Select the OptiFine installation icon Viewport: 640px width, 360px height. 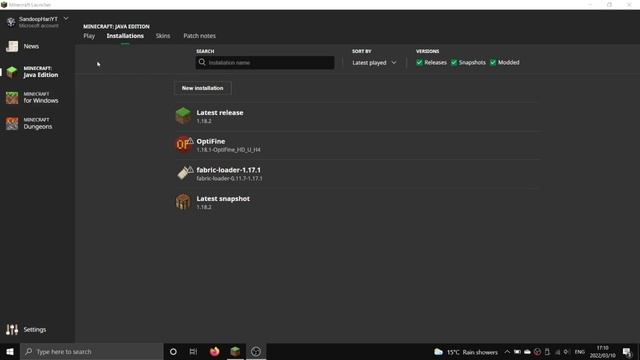pyautogui.click(x=184, y=144)
